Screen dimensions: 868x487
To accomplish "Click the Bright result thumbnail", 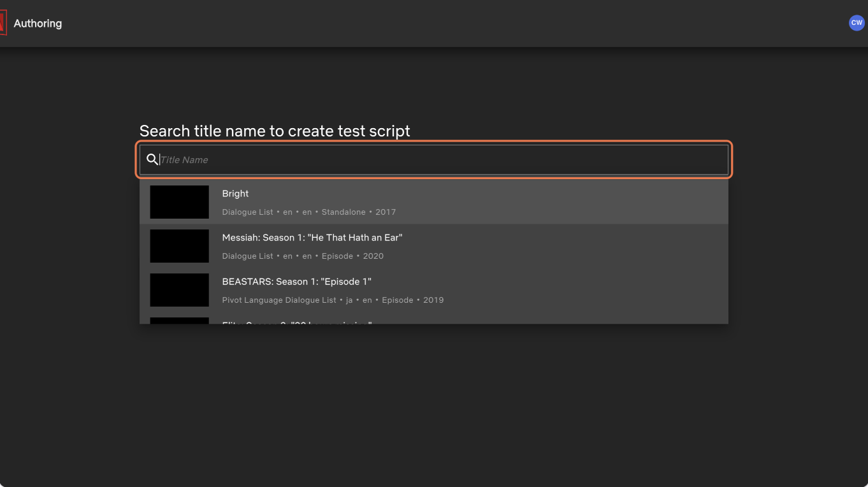I will 179,202.
